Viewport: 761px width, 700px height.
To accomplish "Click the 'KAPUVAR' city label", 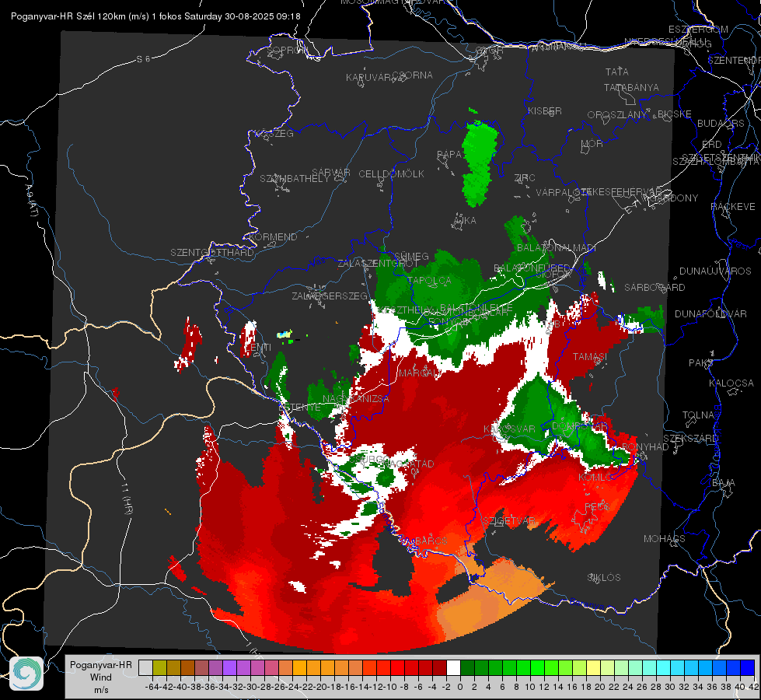I will 369,78.
